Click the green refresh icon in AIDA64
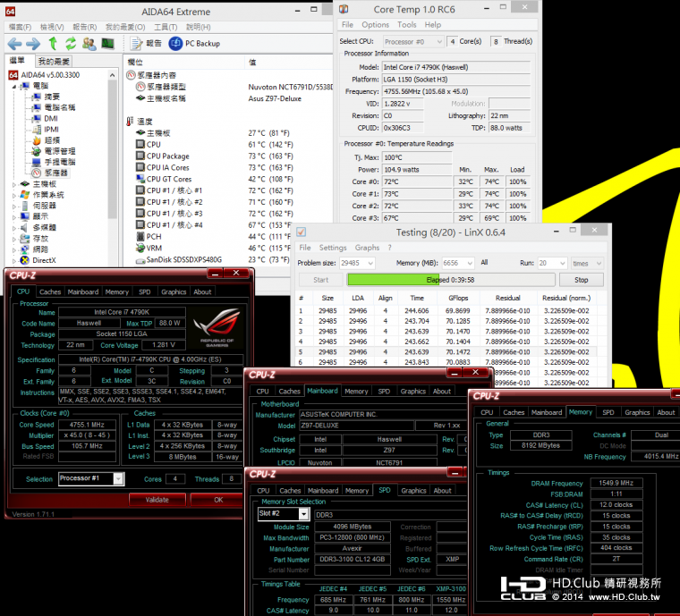 coord(71,44)
